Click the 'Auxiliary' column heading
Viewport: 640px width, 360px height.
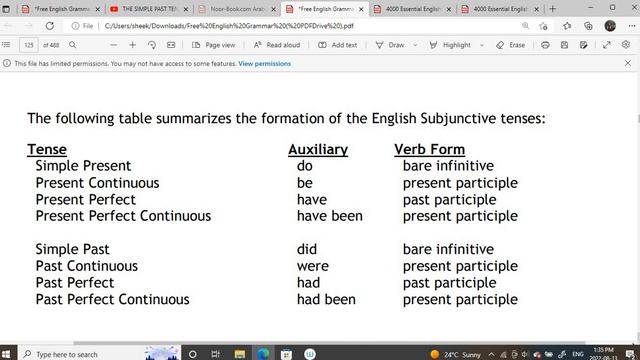pos(318,149)
